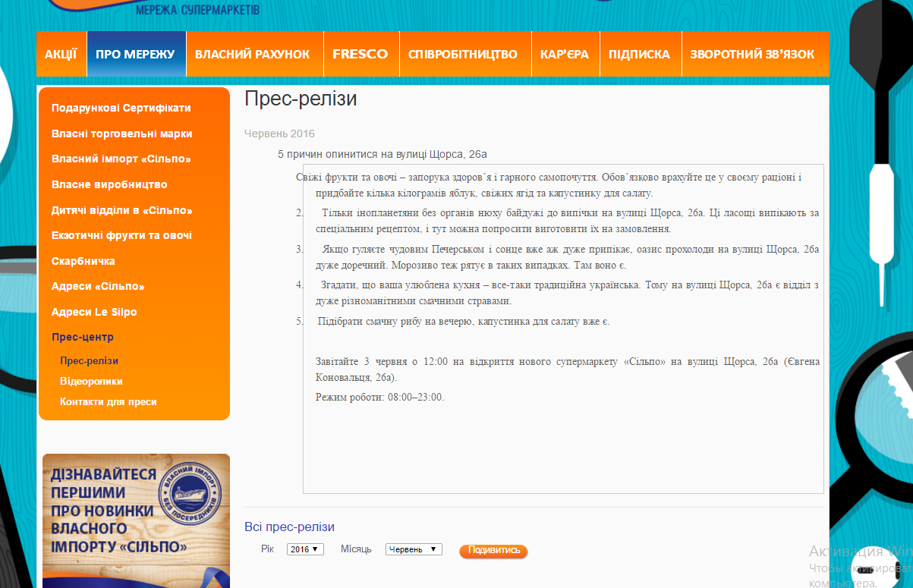This screenshot has width=913, height=588.
Task: Select ПРО МЕРЕЖУ in top navigation
Action: tap(136, 55)
